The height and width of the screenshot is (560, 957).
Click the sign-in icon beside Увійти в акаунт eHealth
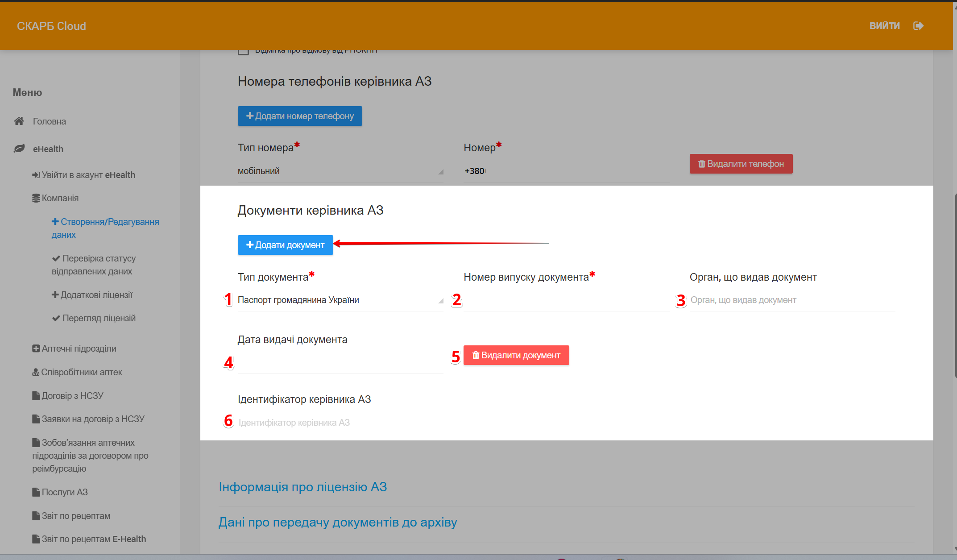pos(36,175)
